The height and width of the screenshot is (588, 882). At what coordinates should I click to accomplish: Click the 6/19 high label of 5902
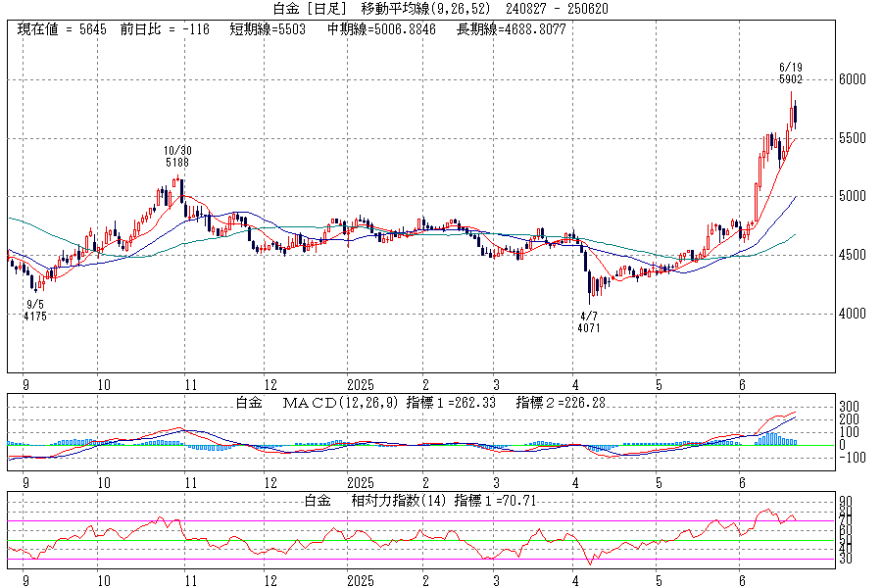pyautogui.click(x=791, y=73)
